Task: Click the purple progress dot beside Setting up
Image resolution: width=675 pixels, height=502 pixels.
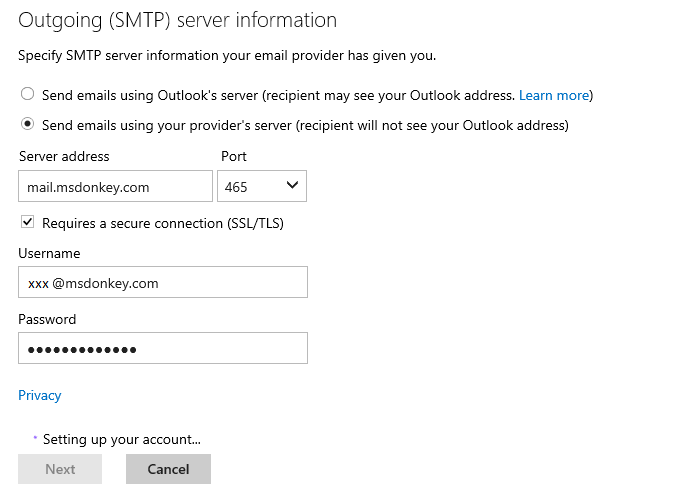Action: pyautogui.click(x=35, y=438)
